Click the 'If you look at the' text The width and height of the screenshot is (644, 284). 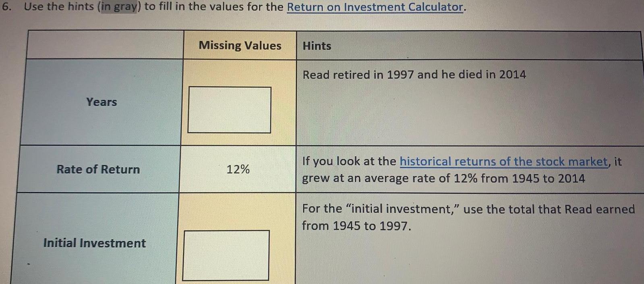click(349, 162)
